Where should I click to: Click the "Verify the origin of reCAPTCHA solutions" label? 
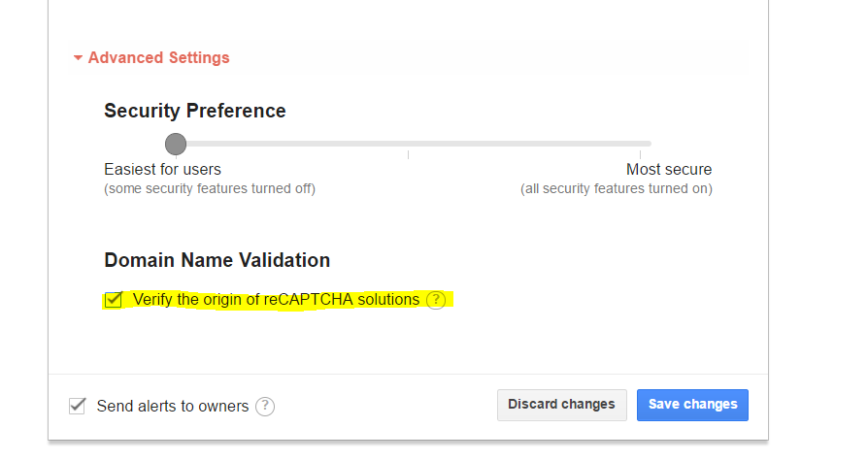pyautogui.click(x=276, y=300)
